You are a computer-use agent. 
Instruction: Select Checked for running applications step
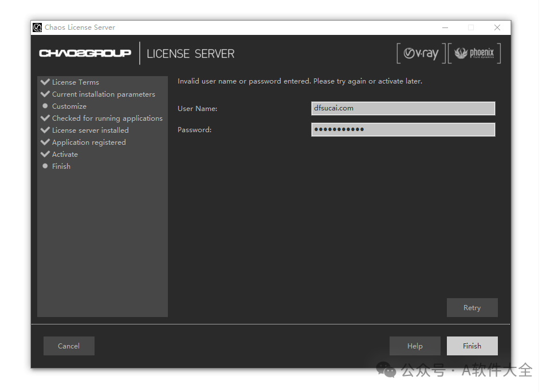[x=107, y=118]
